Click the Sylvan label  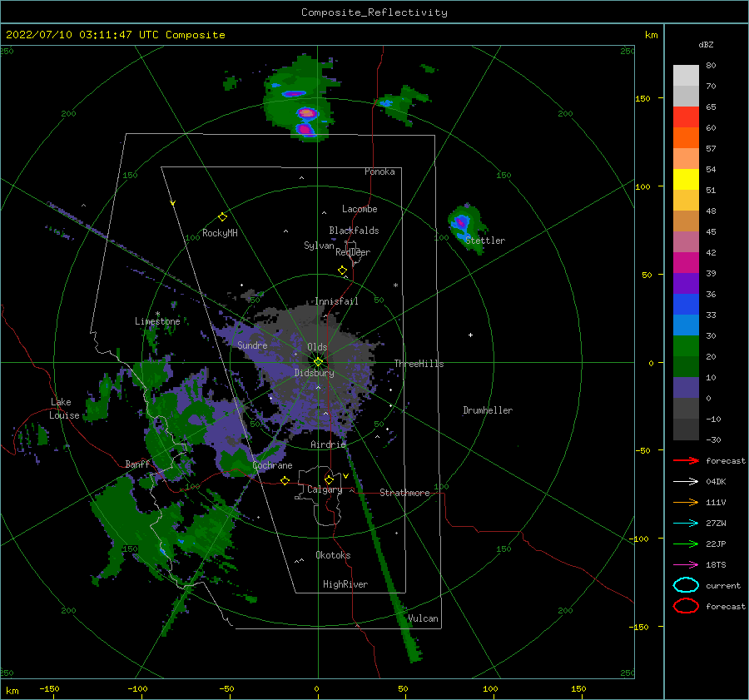(x=319, y=246)
